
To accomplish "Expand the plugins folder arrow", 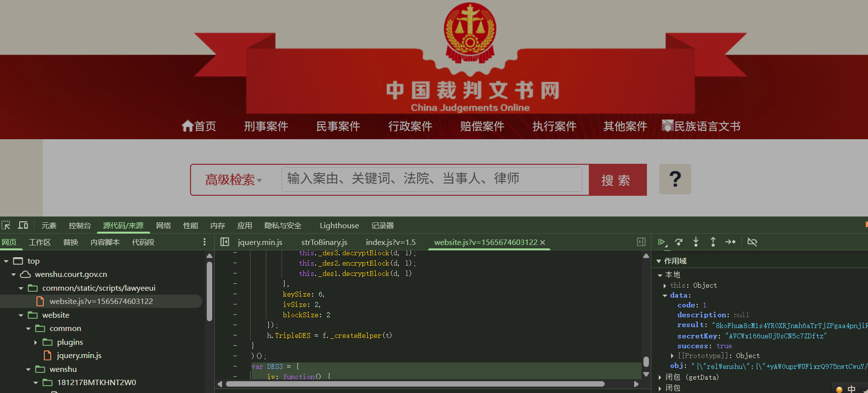I will point(35,342).
